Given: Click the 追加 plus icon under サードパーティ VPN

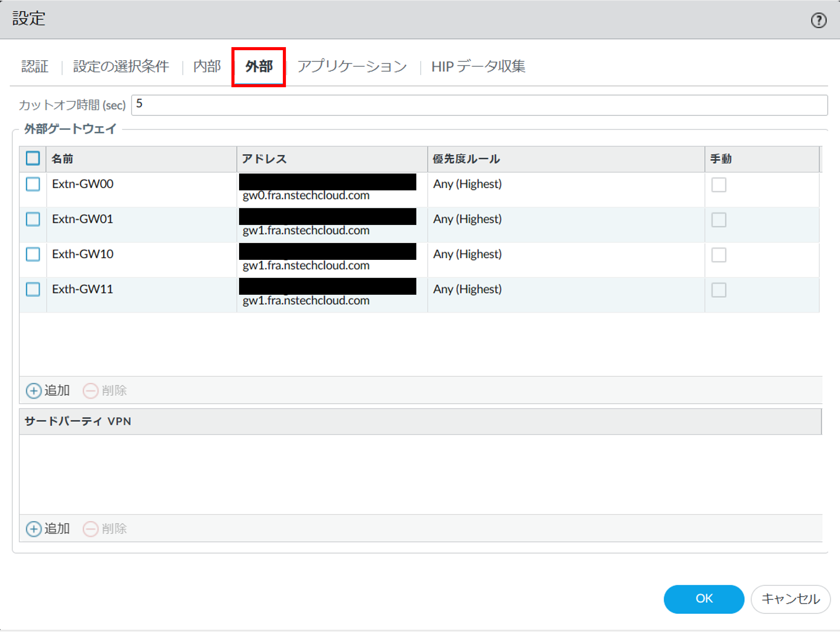Looking at the screenshot, I should 34,528.
